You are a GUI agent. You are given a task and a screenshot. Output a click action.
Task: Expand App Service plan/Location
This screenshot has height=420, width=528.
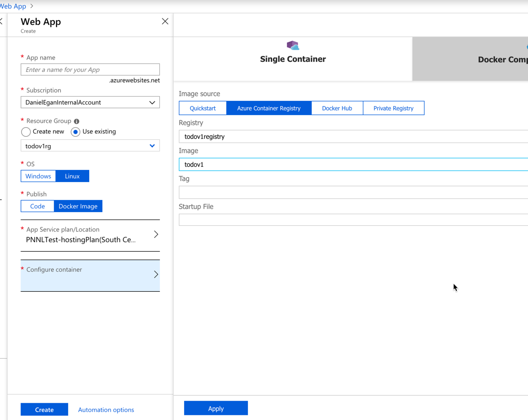[90, 235]
